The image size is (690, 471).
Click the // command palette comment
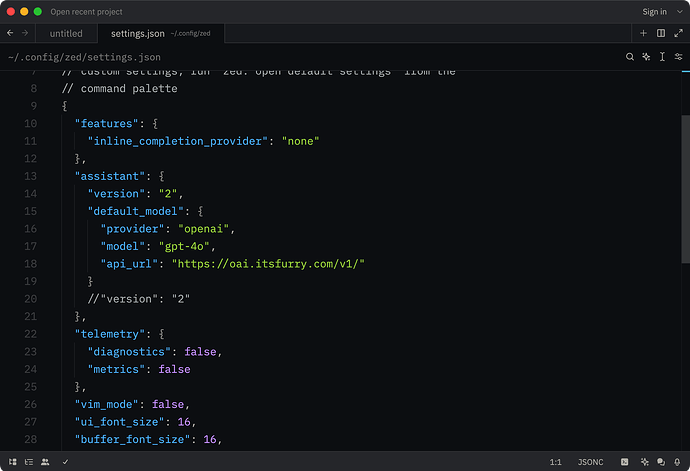click(x=120, y=88)
